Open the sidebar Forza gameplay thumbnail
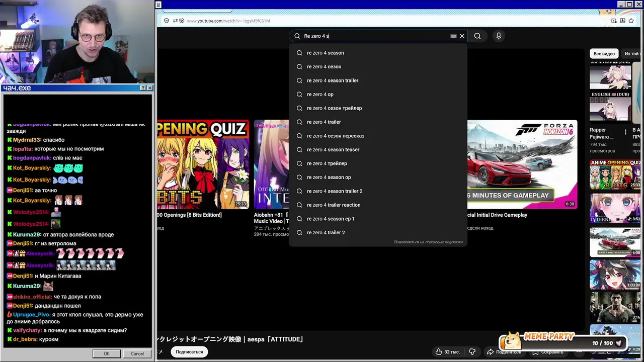 pyautogui.click(x=615, y=242)
